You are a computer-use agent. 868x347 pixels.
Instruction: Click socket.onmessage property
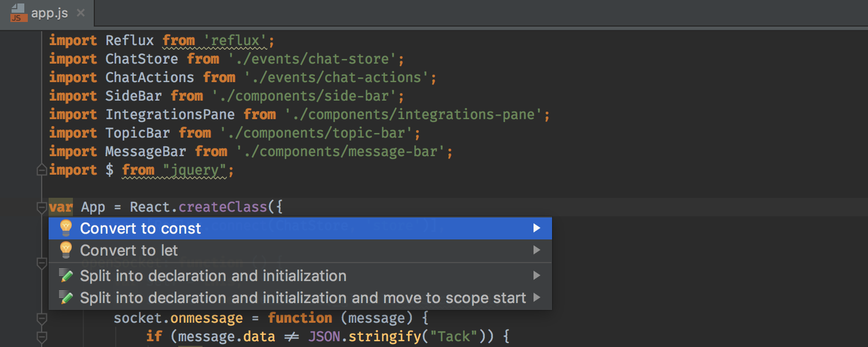[178, 318]
